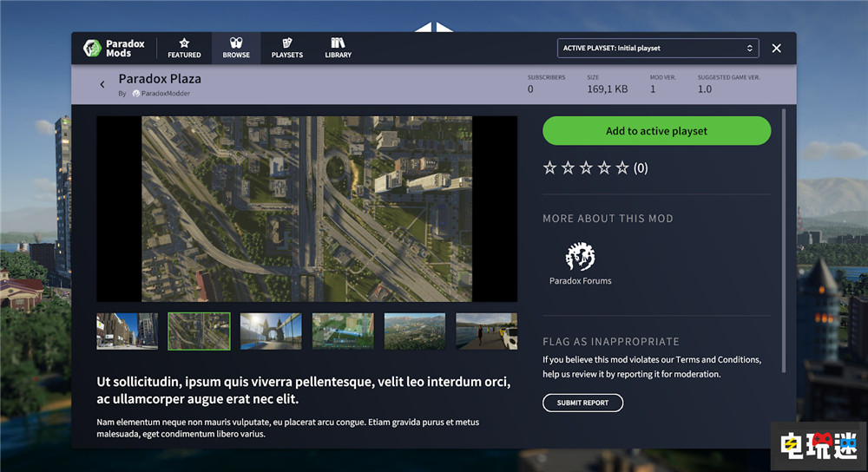Close the Paradox Mods window
868x472 pixels.
point(777,49)
